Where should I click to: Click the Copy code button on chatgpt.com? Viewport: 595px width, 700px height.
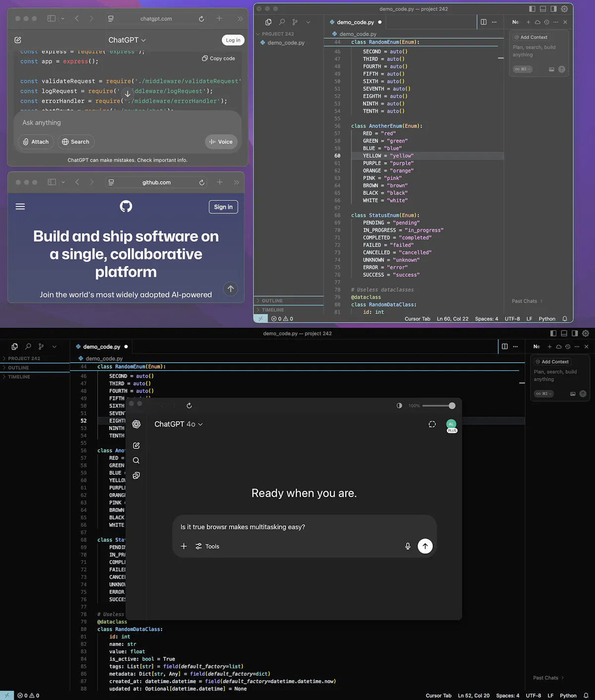coord(219,58)
